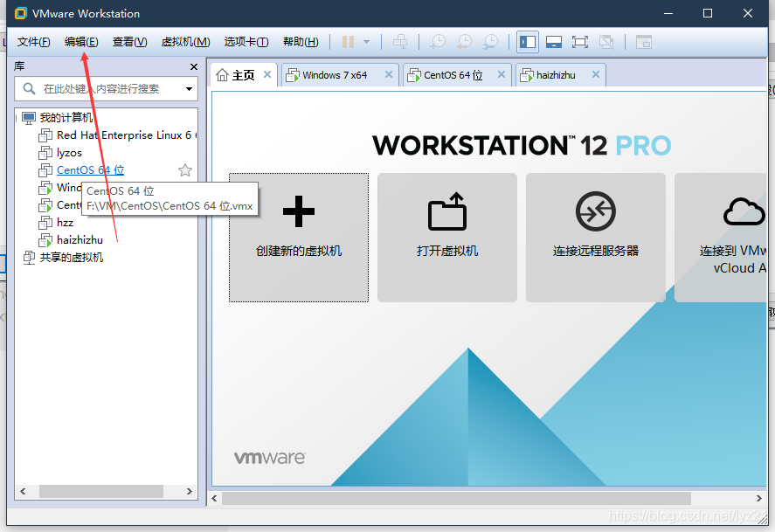Screen dimensions: 775x532
Task: Click the running haizhizhu VM icon in library
Action: [45, 240]
